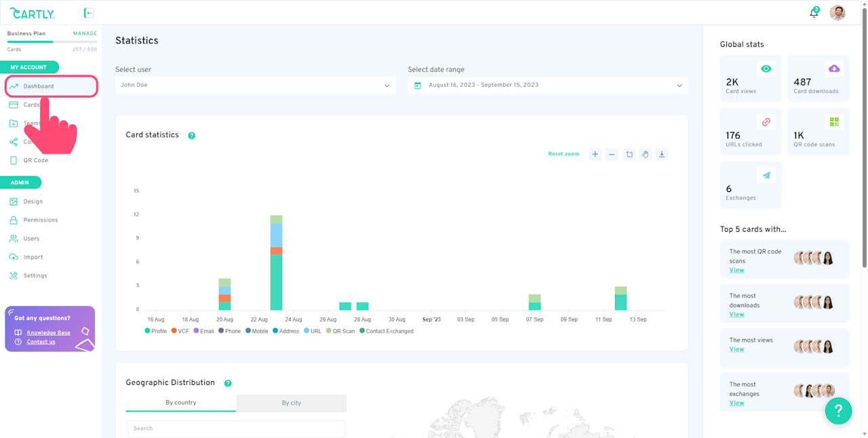Click the Card statistics help tooltip icon
The image size is (868, 438).
[x=191, y=136]
